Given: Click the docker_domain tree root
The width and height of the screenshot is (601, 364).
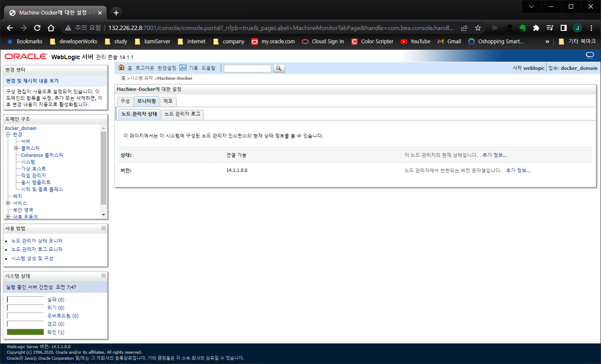Looking at the screenshot, I should 21,128.
